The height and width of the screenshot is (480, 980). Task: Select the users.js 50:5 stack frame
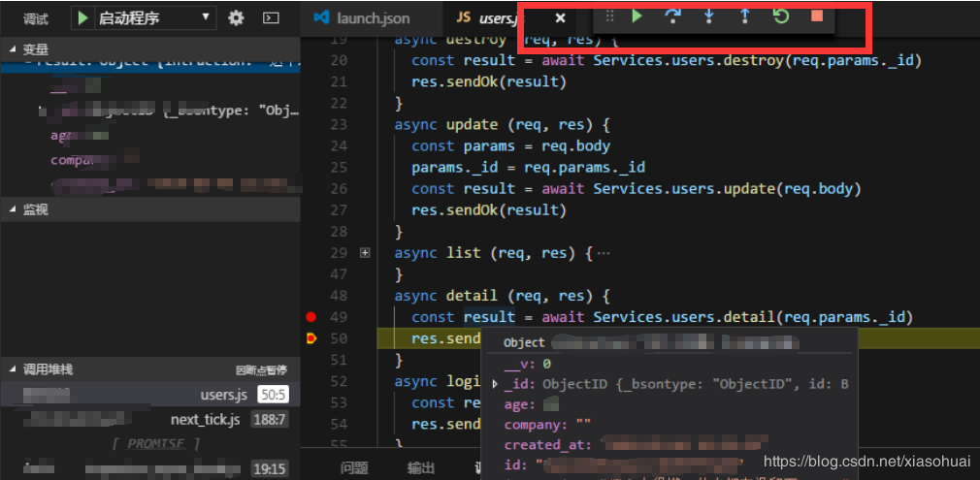pos(150,395)
